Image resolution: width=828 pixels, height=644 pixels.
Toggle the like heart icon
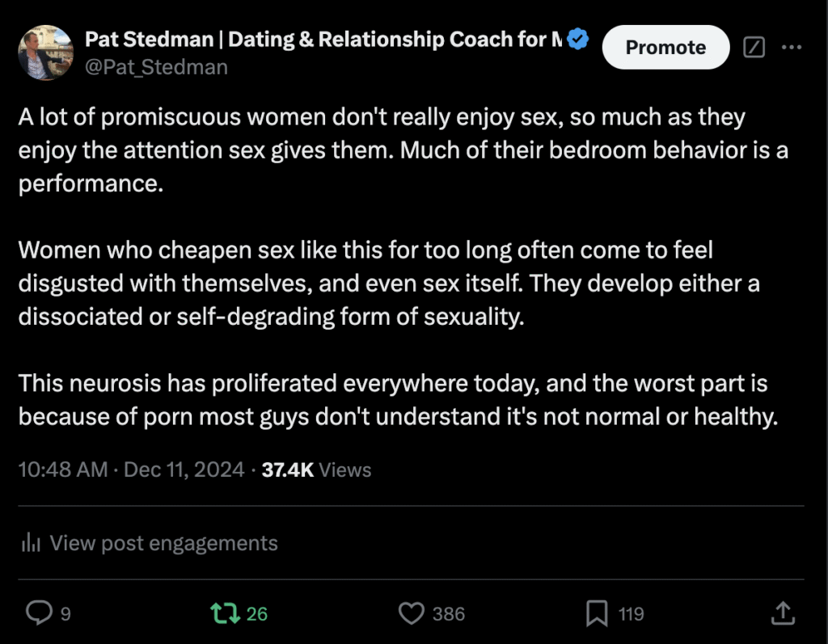(x=412, y=613)
